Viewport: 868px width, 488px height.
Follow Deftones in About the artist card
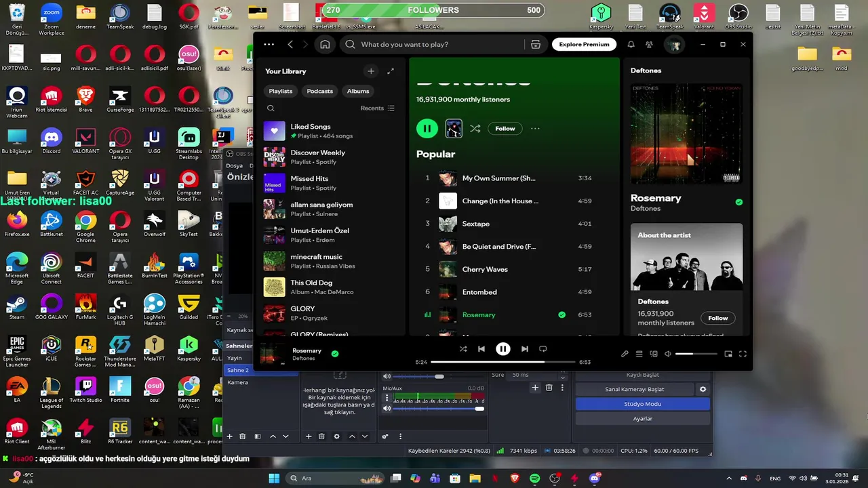pyautogui.click(x=718, y=318)
